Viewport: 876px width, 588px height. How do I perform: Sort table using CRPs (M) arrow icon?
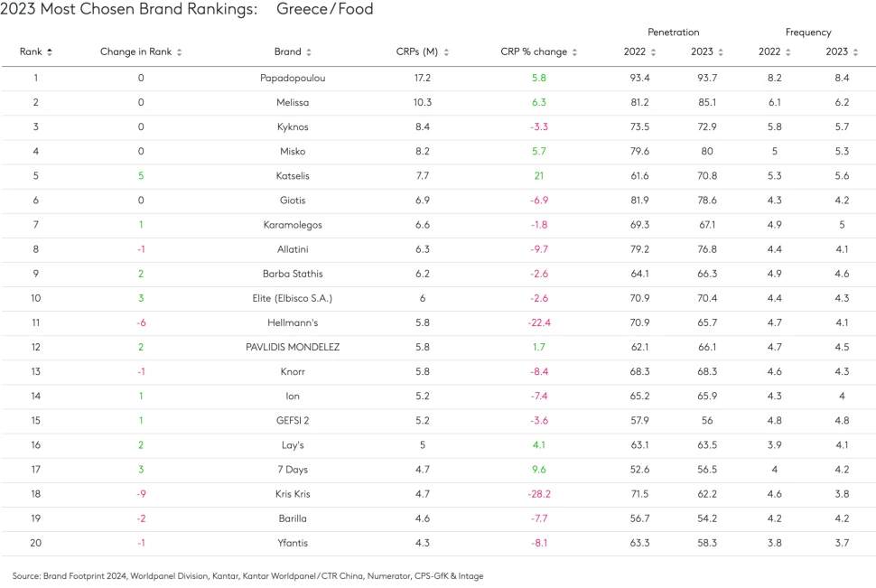pos(446,52)
